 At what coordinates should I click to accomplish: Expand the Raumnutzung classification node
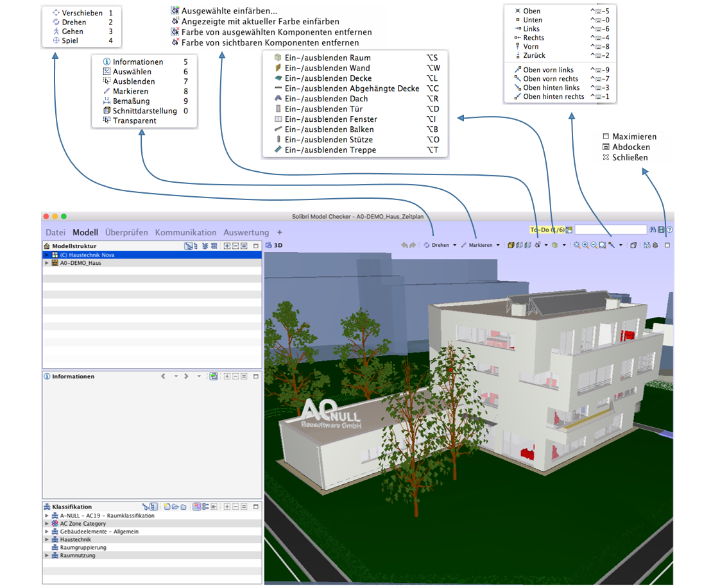click(47, 556)
